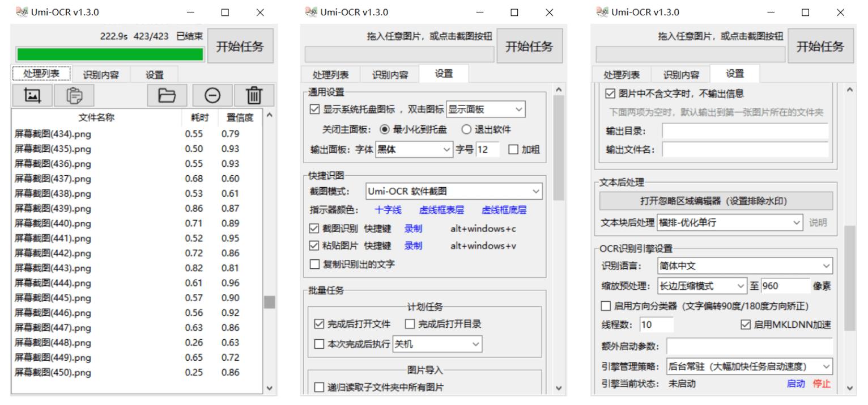Click the 开始任务 button
This screenshot has width=868, height=405.
click(x=241, y=45)
